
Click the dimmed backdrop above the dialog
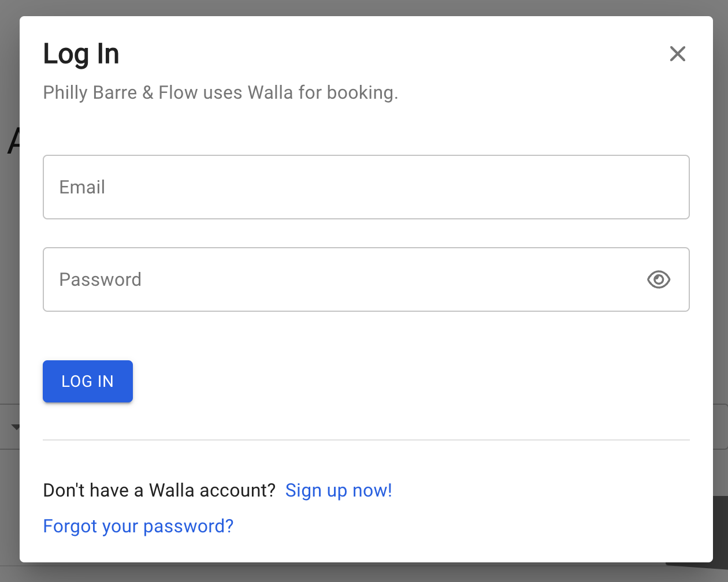364,8
